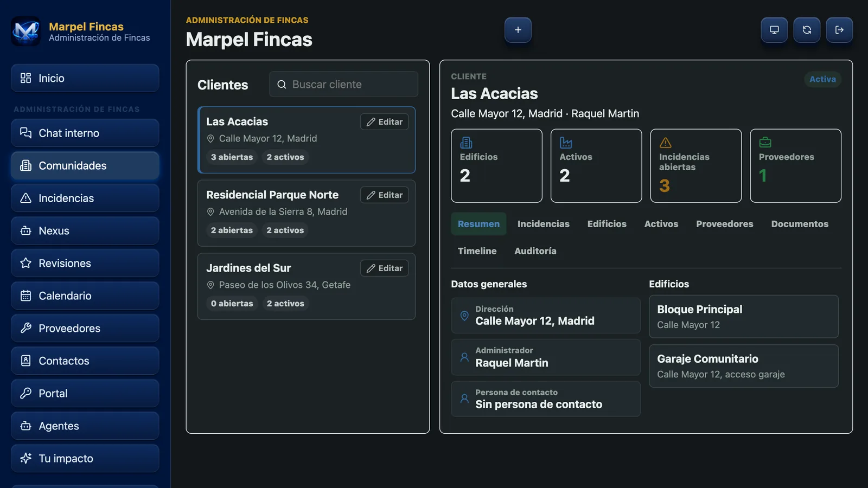Switch to the Auditoría tab
This screenshot has width=868, height=488.
(x=535, y=251)
